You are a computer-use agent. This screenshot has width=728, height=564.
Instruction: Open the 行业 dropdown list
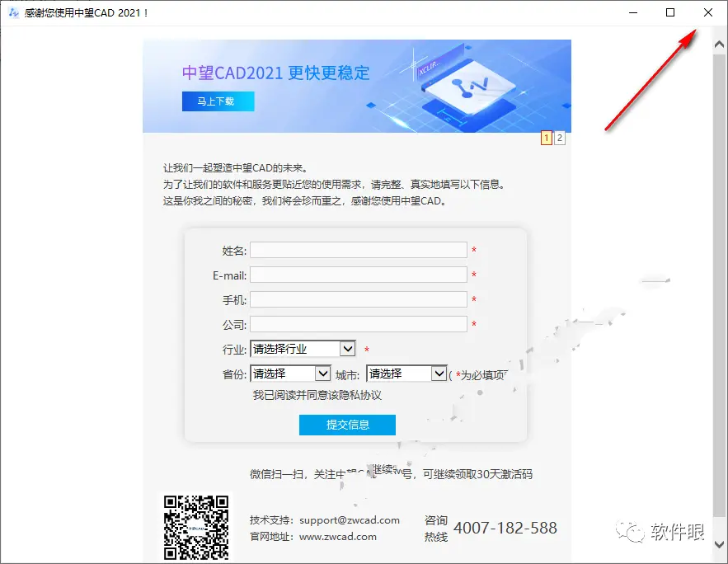tap(303, 349)
